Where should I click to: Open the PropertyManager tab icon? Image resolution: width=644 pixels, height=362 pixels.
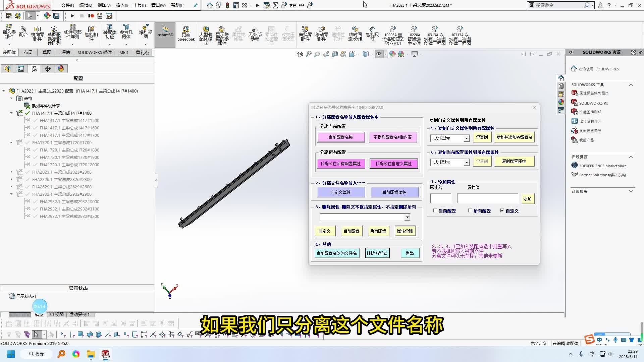[21, 69]
